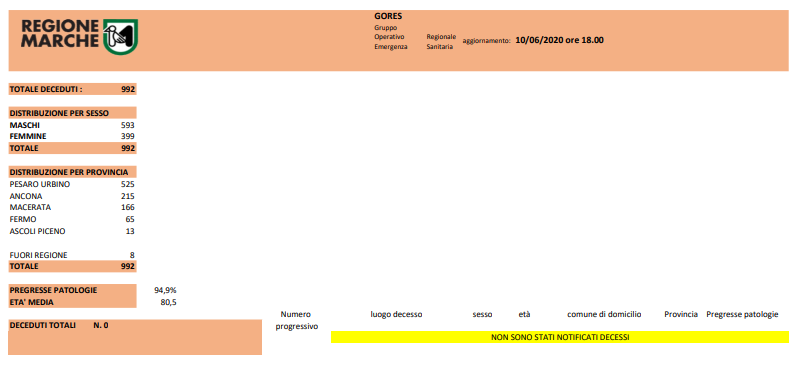The width and height of the screenshot is (795, 371).
Task: Click the comune di domicilio column header
Action: (x=604, y=314)
